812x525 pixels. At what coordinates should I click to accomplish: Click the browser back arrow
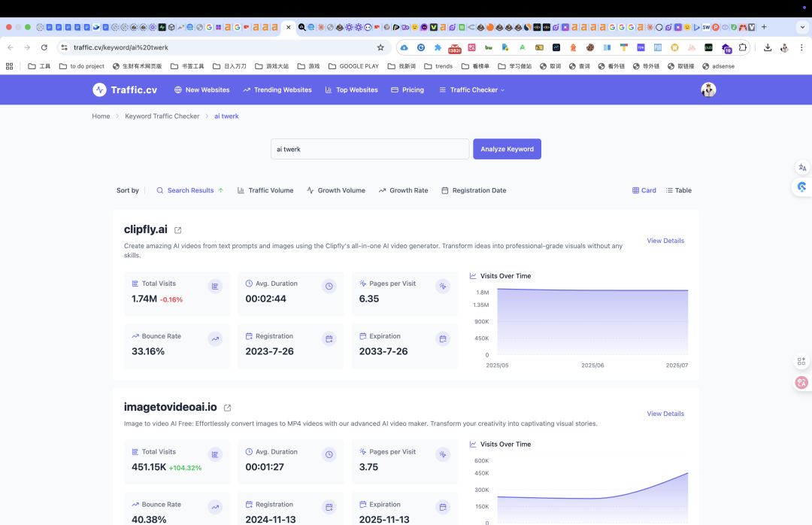[11, 47]
